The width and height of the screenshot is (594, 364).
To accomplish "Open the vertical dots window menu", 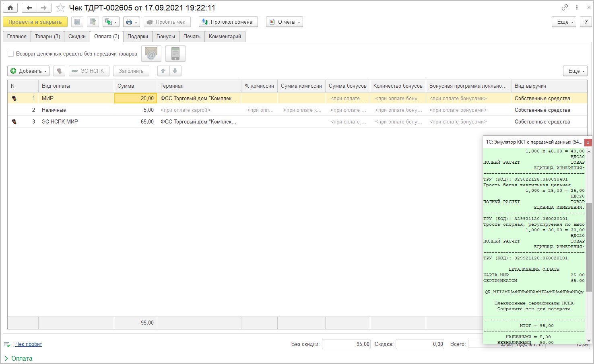I will click(x=577, y=8).
